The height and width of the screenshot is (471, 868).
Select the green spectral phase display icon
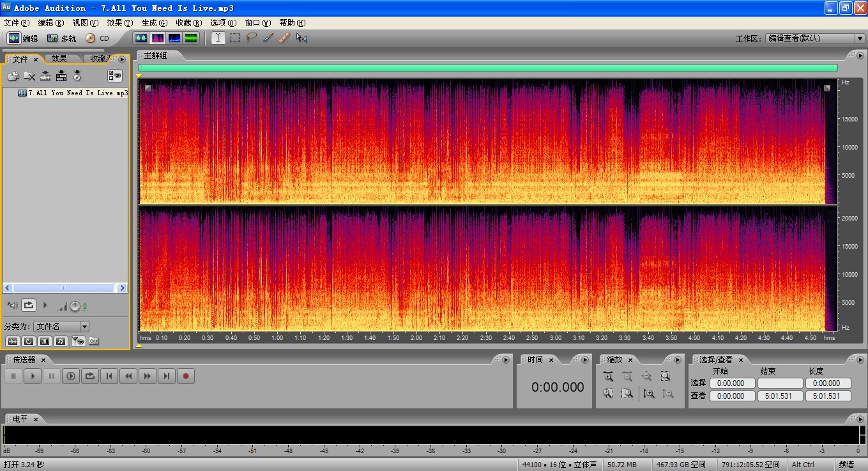(190, 38)
